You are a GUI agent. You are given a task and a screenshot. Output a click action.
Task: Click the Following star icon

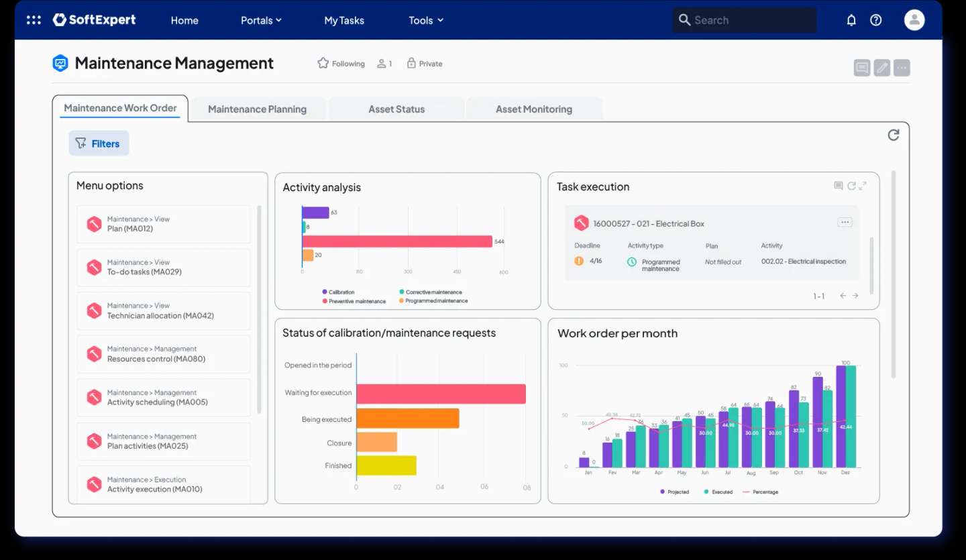(323, 63)
